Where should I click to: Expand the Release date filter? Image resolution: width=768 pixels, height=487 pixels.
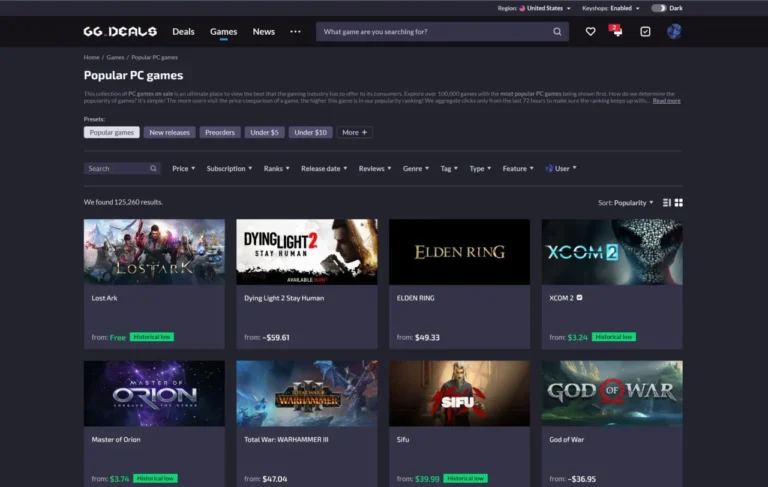pyautogui.click(x=324, y=169)
